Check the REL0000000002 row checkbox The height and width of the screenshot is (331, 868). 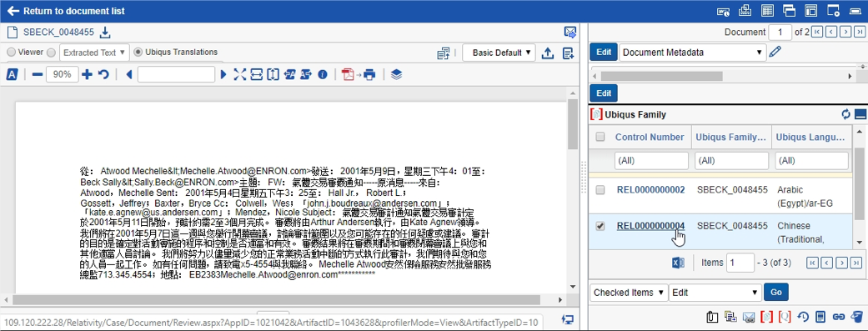coord(600,190)
